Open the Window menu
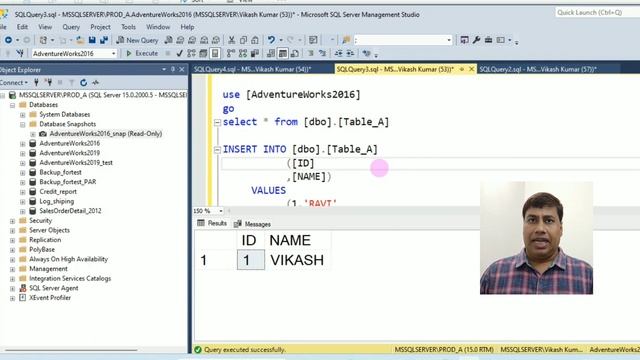This screenshot has height=360, width=640. [158, 27]
